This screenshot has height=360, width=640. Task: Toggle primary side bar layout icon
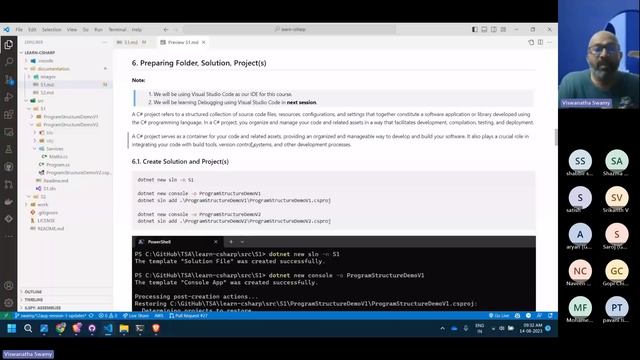(475, 29)
